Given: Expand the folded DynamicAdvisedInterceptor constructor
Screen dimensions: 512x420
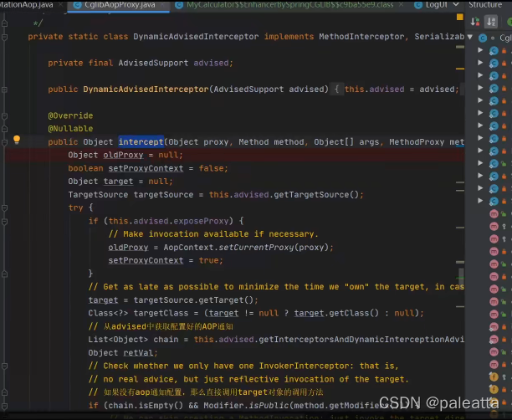Looking at the screenshot, I should [4, 90].
